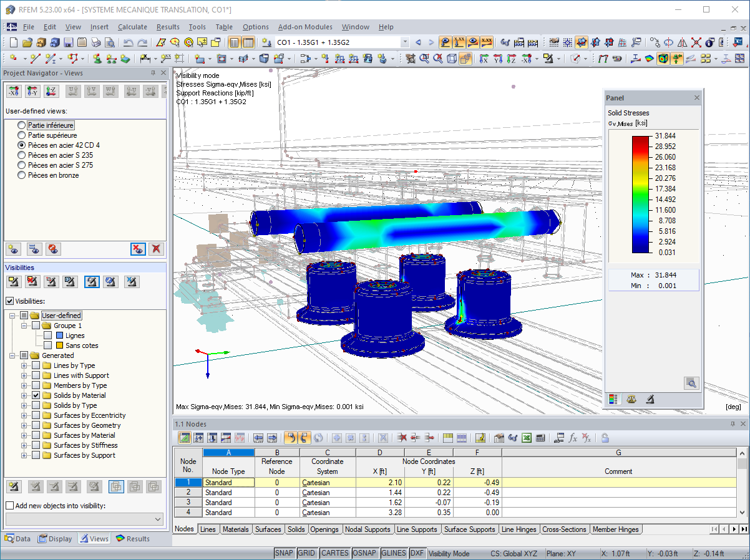This screenshot has height=560, width=750.
Task: Expand the Surfaces by Geometry tree node
Action: [x=24, y=425]
